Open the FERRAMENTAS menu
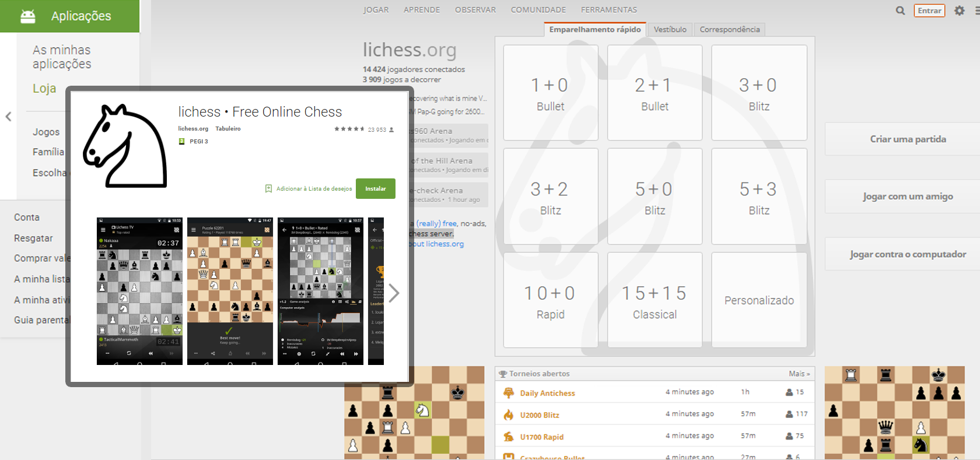Screen dimensions: 980x460 click(609, 10)
